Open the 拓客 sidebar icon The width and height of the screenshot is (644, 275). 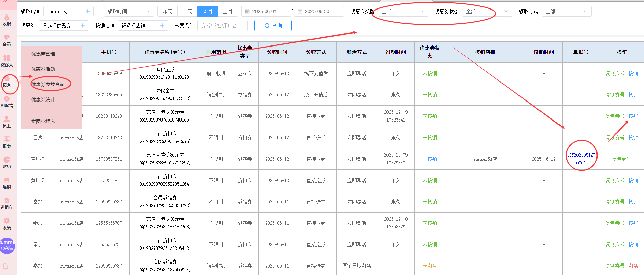pyautogui.click(x=7, y=81)
